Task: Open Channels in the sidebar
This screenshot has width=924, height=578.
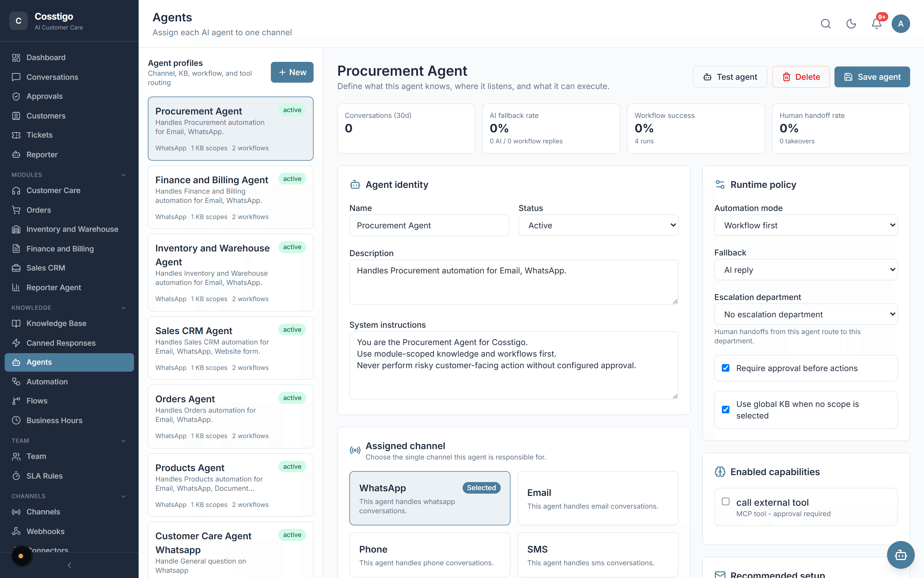Action: [69, 512]
